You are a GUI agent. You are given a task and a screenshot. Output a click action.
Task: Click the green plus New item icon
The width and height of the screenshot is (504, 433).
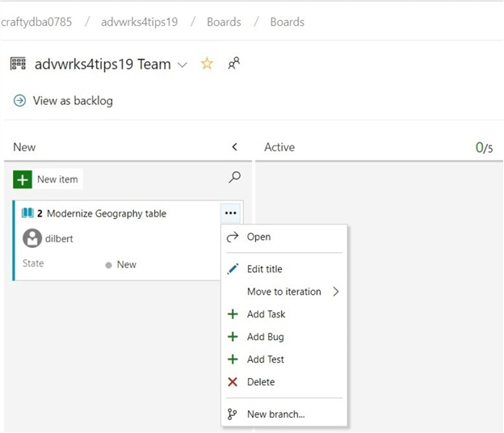(x=23, y=179)
